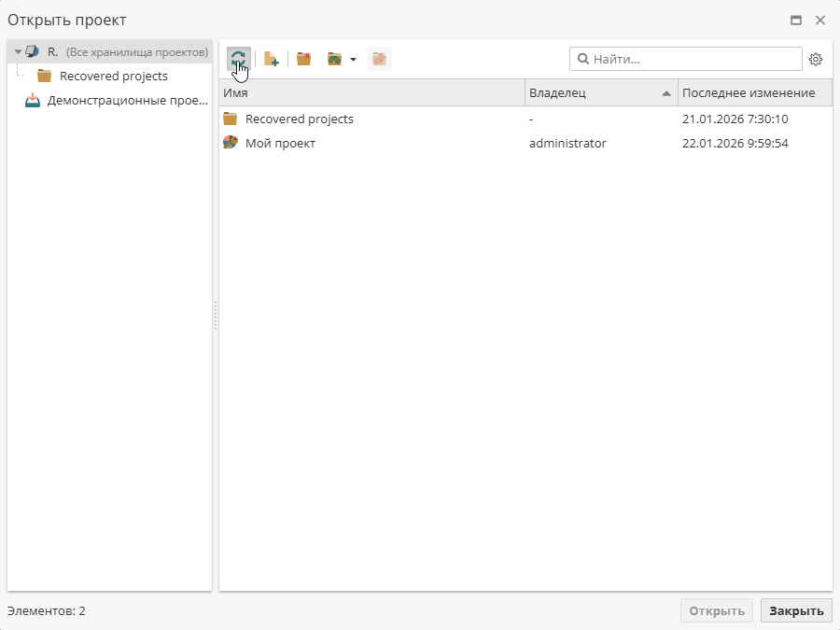Click the folder icon in the Recovered projects row
Viewport: 840px width, 630px height.
(230, 119)
